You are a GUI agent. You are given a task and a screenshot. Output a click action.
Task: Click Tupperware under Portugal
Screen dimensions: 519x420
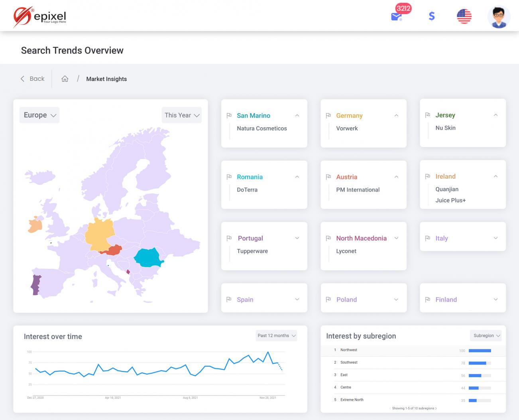(x=252, y=251)
